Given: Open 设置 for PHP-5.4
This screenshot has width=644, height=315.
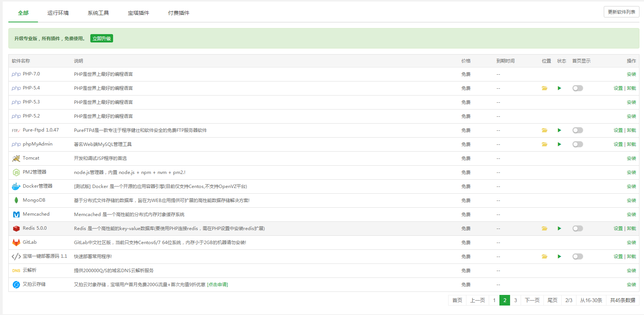Looking at the screenshot, I should pos(618,88).
